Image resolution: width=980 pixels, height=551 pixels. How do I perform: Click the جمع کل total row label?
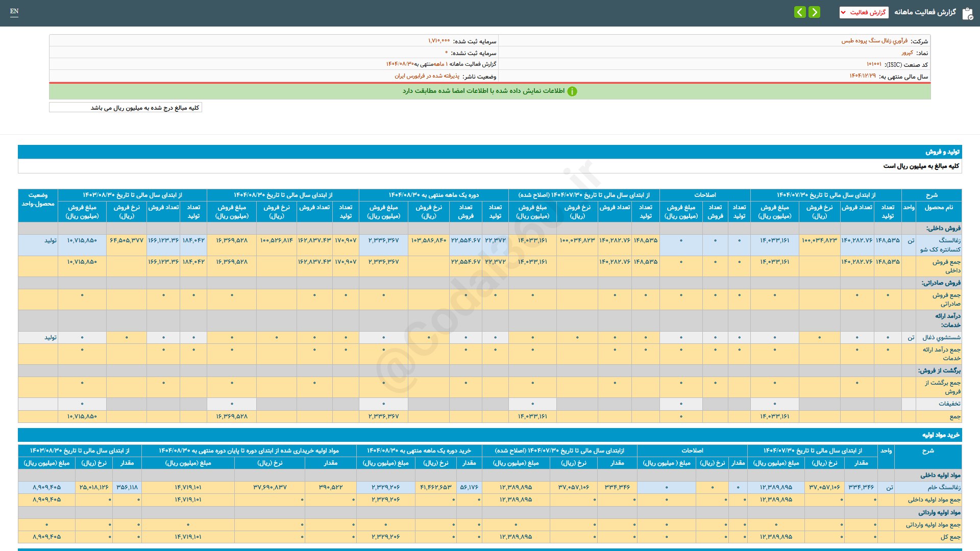click(x=950, y=537)
